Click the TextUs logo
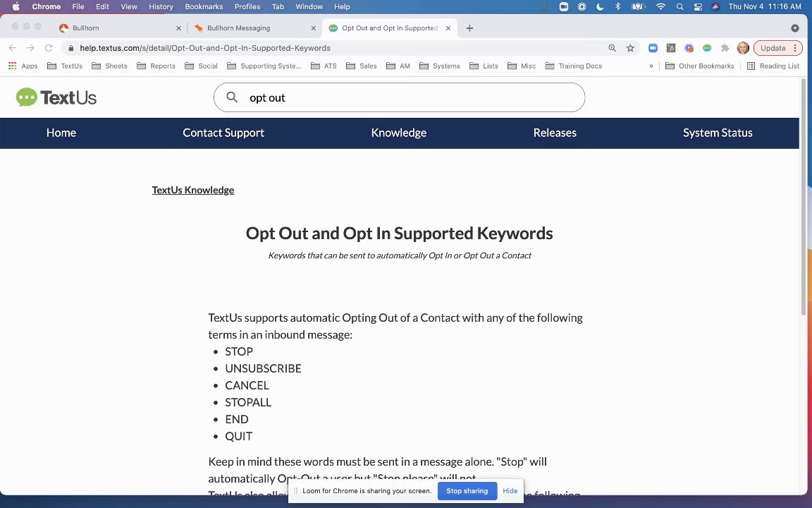Screen dimensions: 812x508 click(56, 97)
